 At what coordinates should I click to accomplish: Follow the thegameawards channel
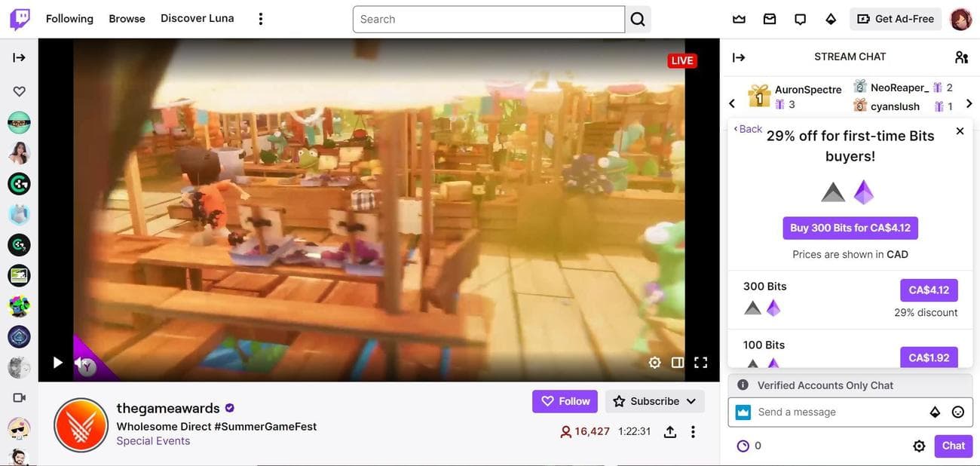click(x=564, y=400)
